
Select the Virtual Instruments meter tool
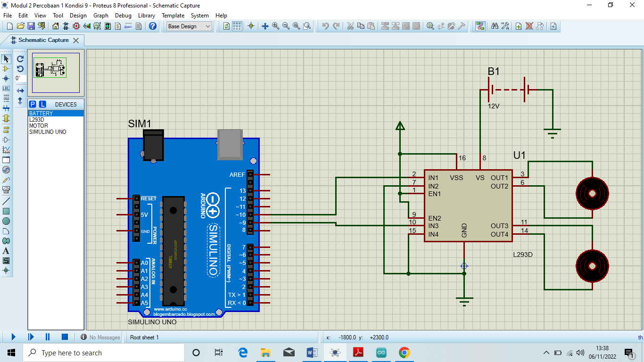(6, 189)
